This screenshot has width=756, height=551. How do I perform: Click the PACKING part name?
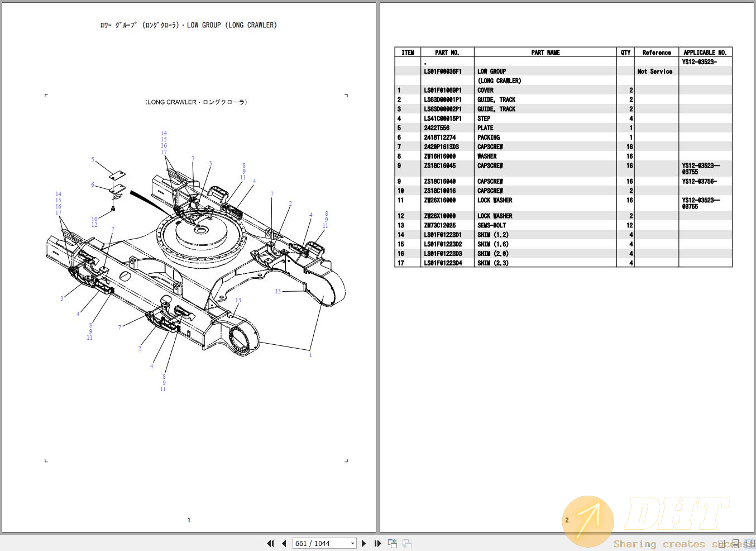click(489, 137)
